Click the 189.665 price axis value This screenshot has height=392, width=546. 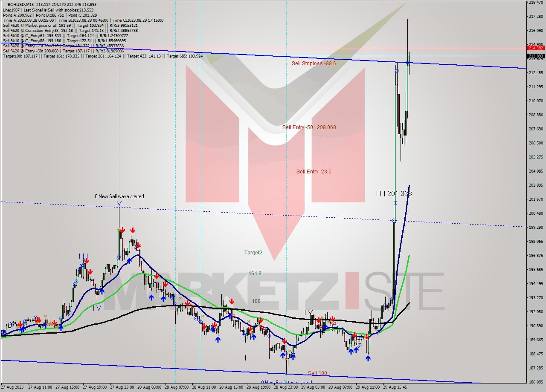point(536,340)
